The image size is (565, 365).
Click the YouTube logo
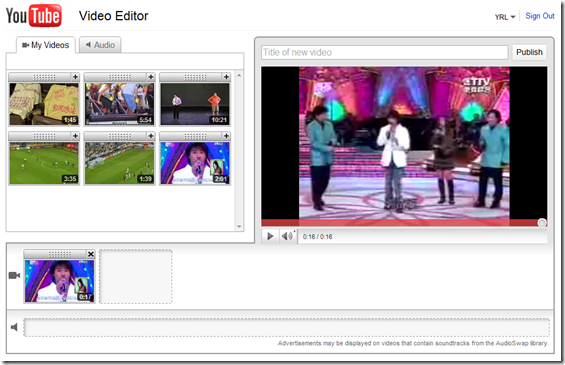(34, 16)
